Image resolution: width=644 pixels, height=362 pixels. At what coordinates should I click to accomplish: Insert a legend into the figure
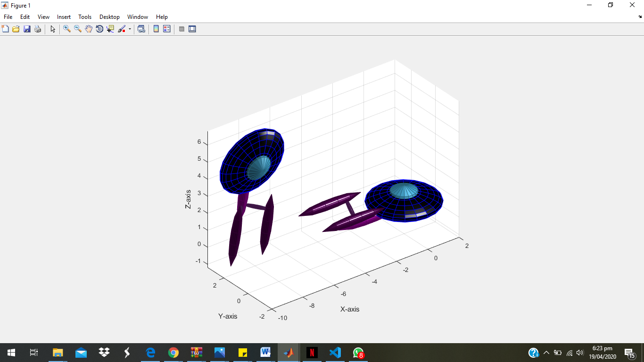tap(166, 29)
